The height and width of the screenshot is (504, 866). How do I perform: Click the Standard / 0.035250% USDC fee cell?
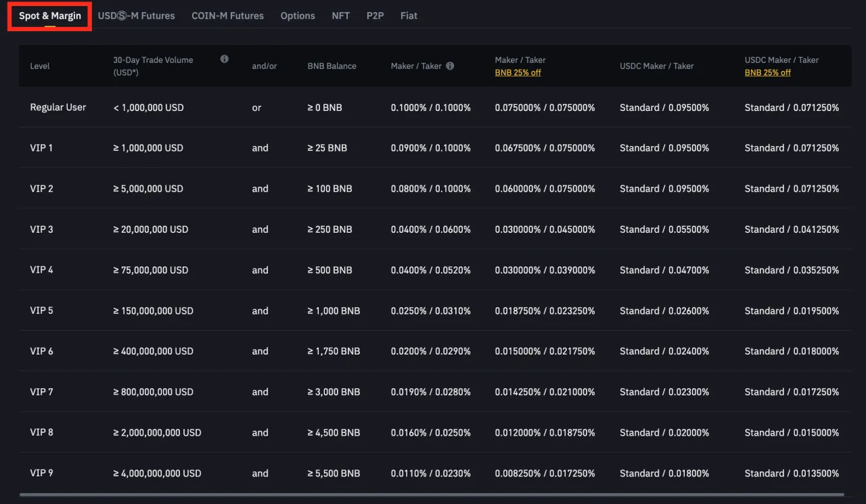(792, 270)
